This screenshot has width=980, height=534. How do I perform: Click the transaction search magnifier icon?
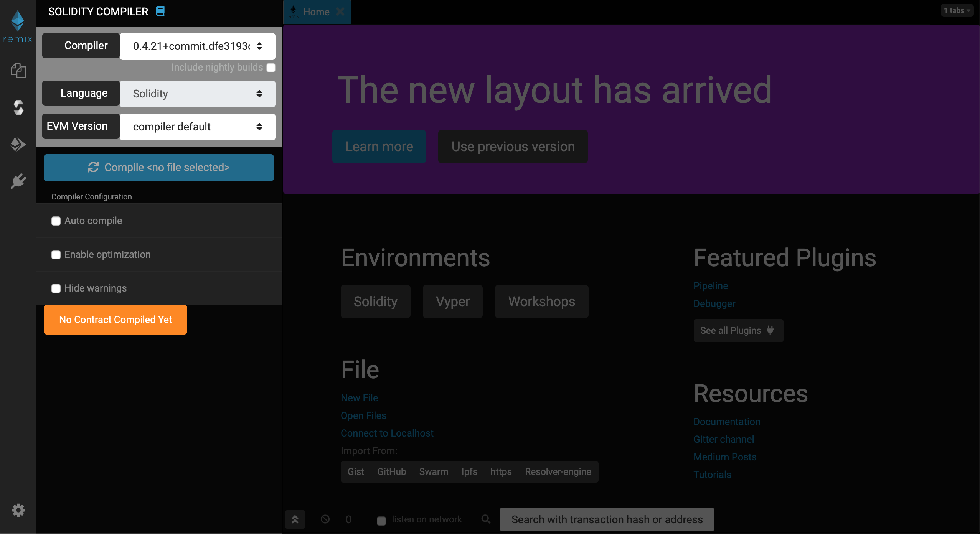pos(486,519)
